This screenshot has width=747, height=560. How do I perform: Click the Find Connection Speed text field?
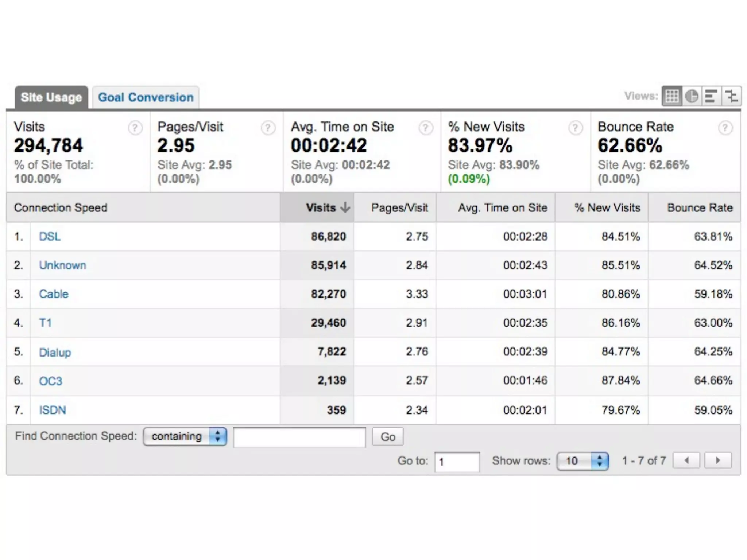(x=299, y=437)
